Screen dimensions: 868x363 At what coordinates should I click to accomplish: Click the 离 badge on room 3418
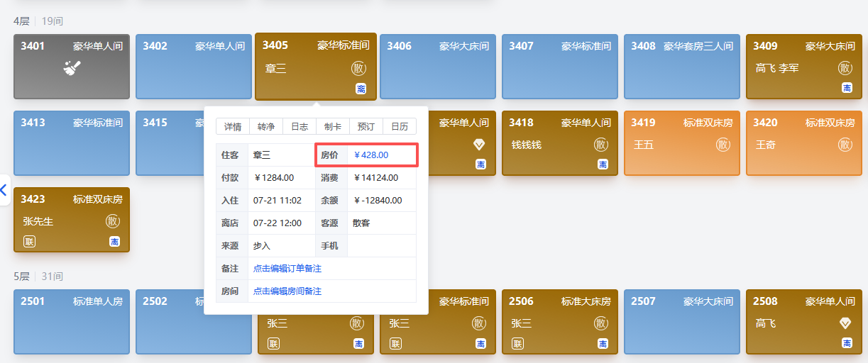pyautogui.click(x=603, y=164)
